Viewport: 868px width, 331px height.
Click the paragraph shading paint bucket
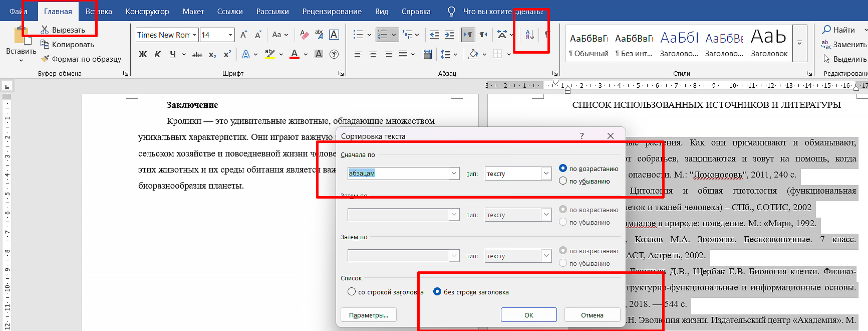pos(473,54)
